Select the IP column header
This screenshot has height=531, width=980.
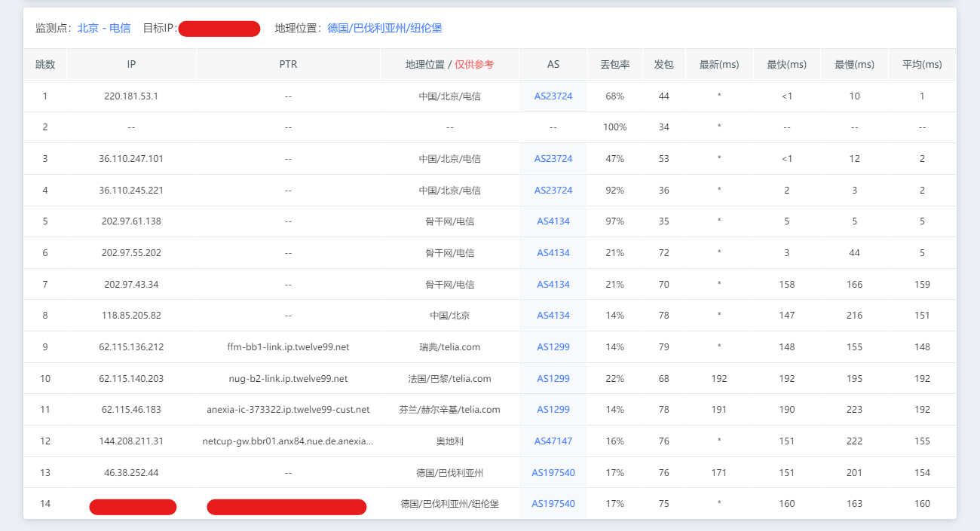tap(131, 65)
